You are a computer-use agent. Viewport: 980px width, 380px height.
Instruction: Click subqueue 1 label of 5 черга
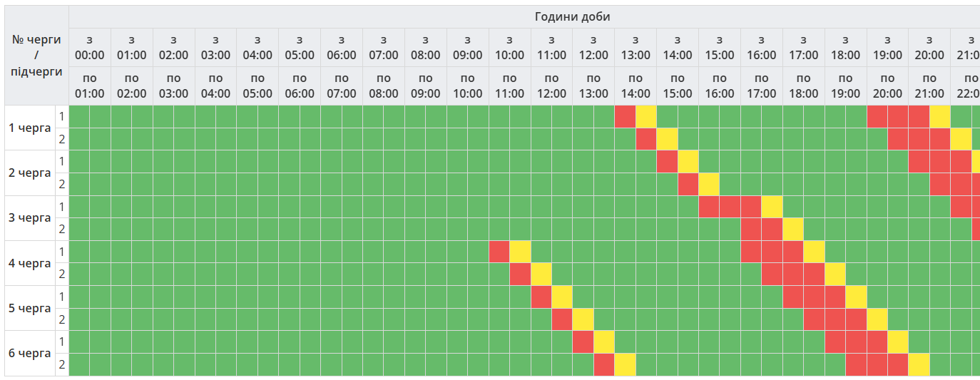[62, 297]
